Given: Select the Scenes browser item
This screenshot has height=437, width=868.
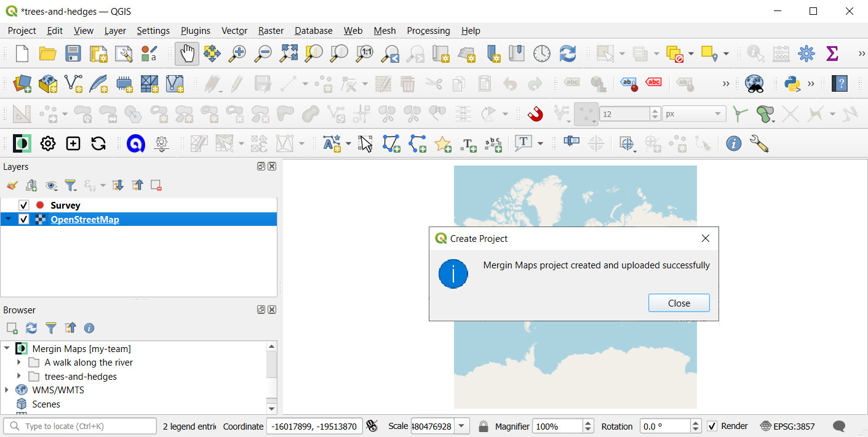Looking at the screenshot, I should (x=46, y=404).
